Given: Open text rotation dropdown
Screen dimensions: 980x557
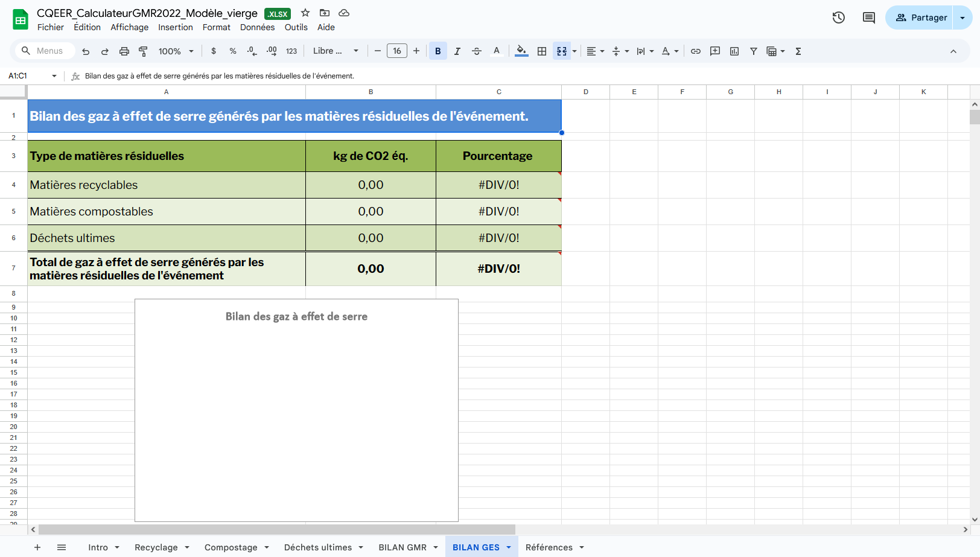Looking at the screenshot, I should (x=670, y=51).
